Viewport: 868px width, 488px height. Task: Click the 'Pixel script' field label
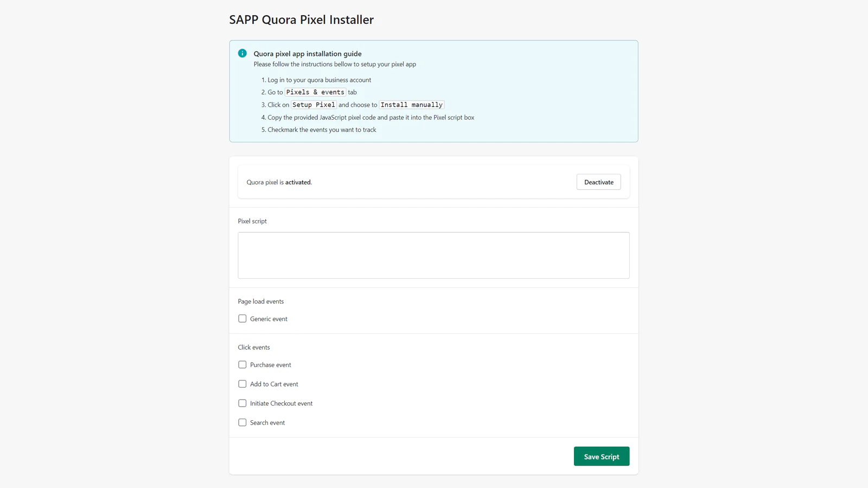[x=252, y=221]
